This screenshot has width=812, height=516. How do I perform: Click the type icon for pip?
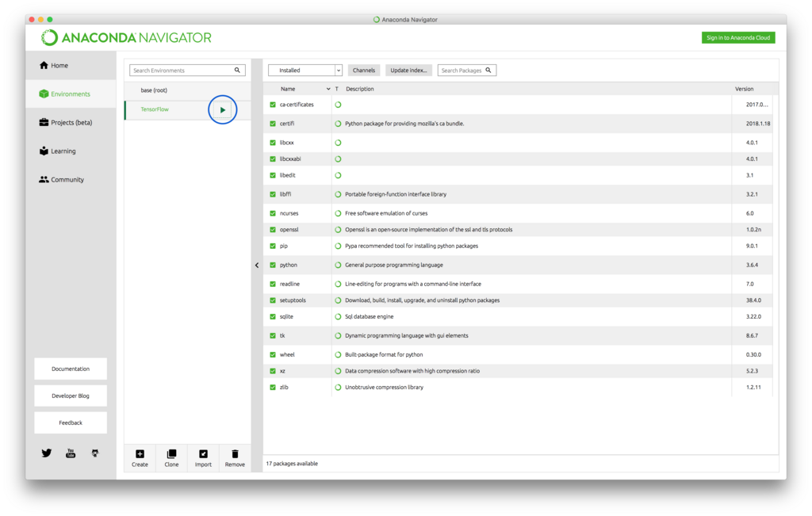(x=338, y=247)
